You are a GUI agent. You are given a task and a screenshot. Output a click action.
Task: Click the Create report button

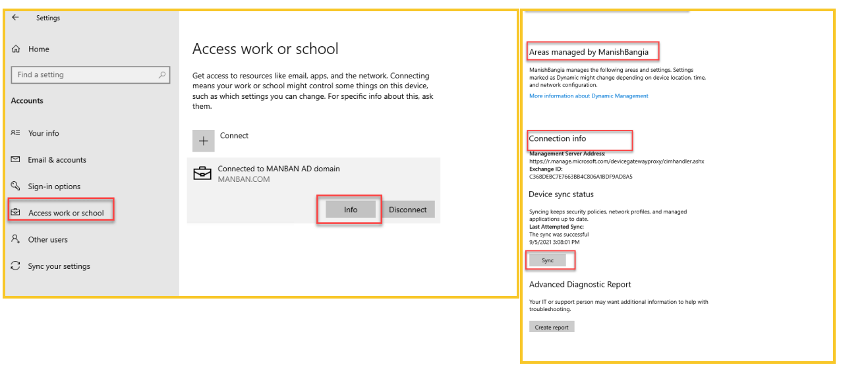tap(552, 327)
